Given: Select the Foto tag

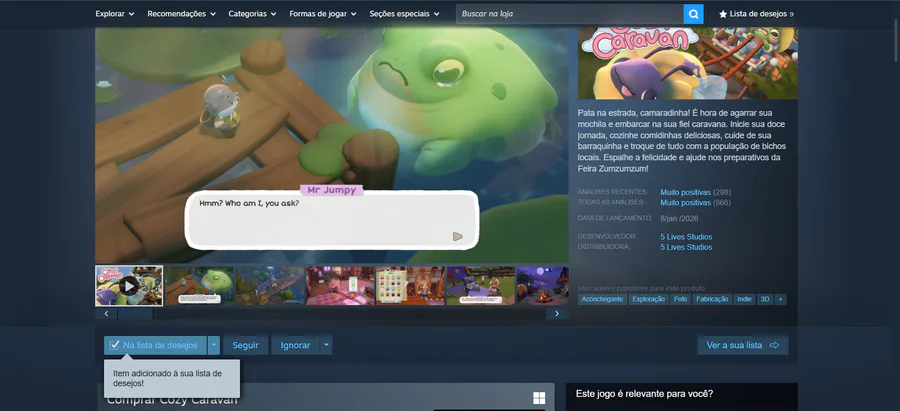Looking at the screenshot, I should click(680, 299).
